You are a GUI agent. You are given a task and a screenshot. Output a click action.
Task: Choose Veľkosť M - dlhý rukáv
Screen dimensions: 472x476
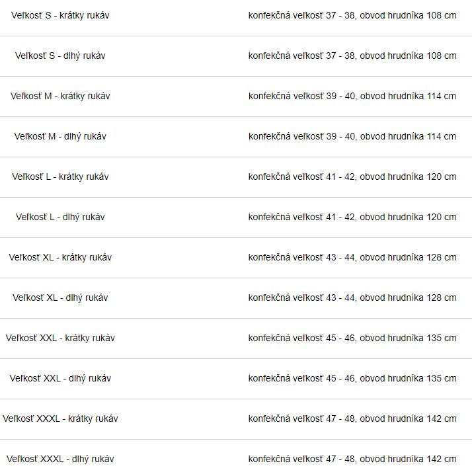pos(60,137)
